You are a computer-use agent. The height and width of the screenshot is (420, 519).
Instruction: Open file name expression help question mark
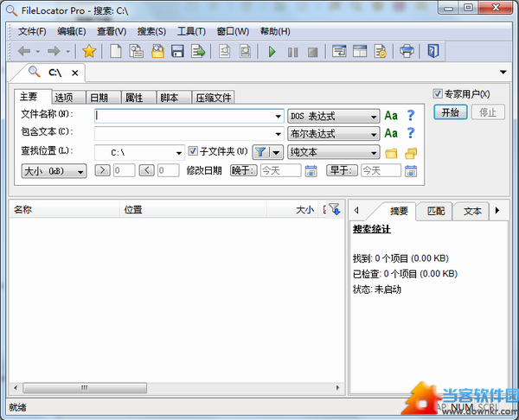[x=411, y=116]
